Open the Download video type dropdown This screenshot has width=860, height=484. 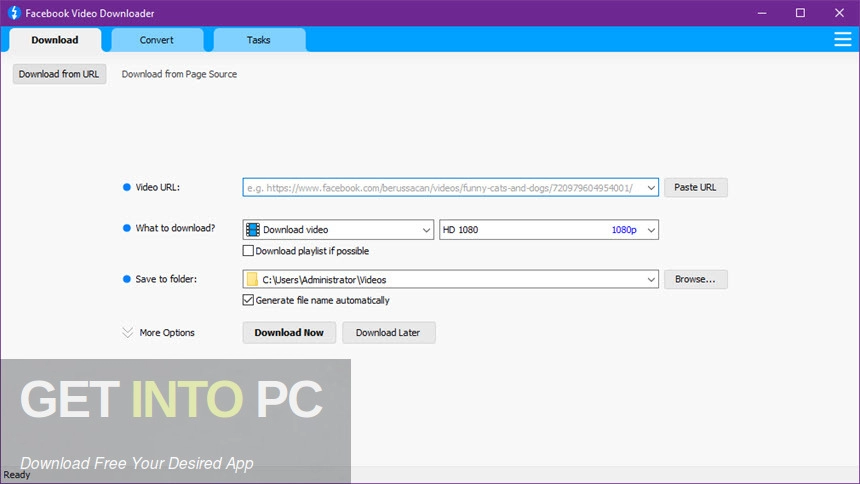(x=338, y=229)
